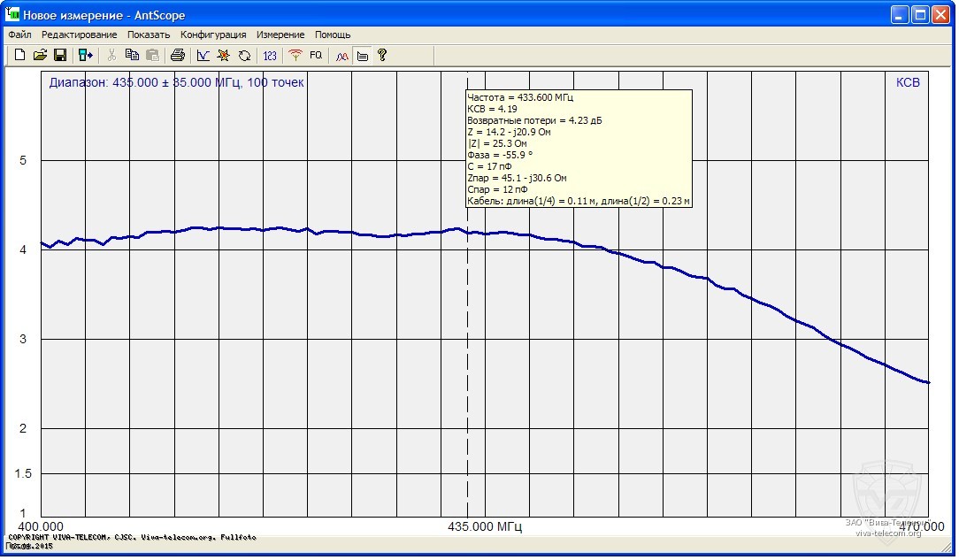959x560 pixels.
Task: Open the Помощь menu
Action: point(333,35)
